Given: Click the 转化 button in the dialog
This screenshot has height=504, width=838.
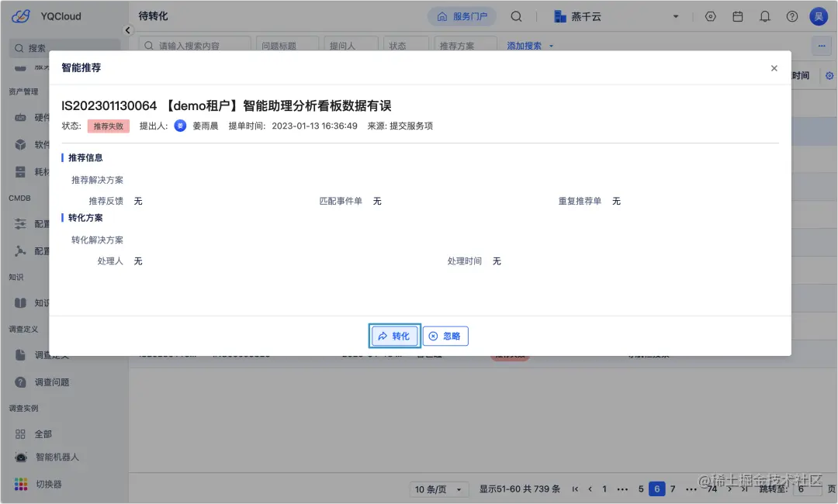Looking at the screenshot, I should (394, 336).
